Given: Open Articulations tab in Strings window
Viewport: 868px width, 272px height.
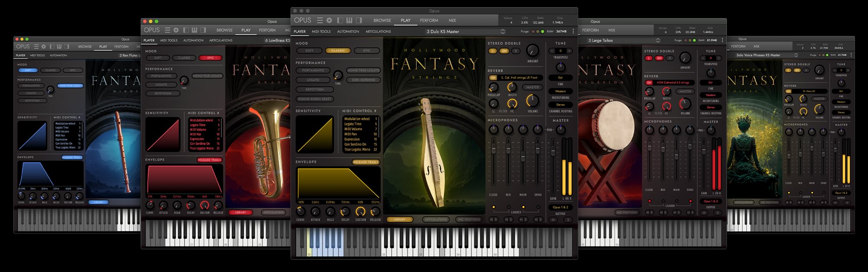Looking at the screenshot, I should click(378, 32).
